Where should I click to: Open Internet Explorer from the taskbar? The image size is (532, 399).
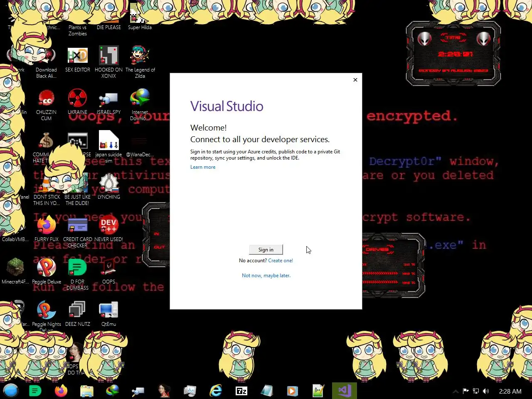point(216,391)
